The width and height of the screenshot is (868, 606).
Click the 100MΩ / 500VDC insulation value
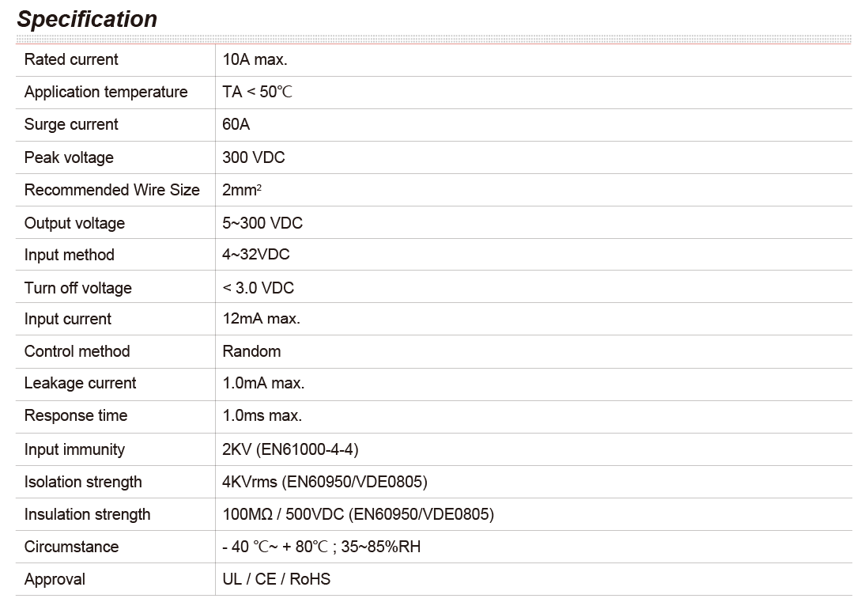pyautogui.click(x=358, y=514)
